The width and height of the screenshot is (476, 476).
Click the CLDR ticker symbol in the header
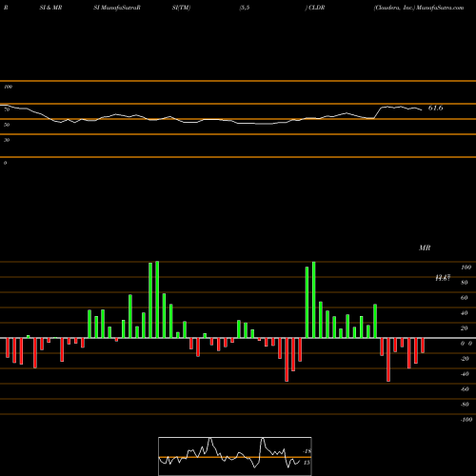[x=316, y=8]
